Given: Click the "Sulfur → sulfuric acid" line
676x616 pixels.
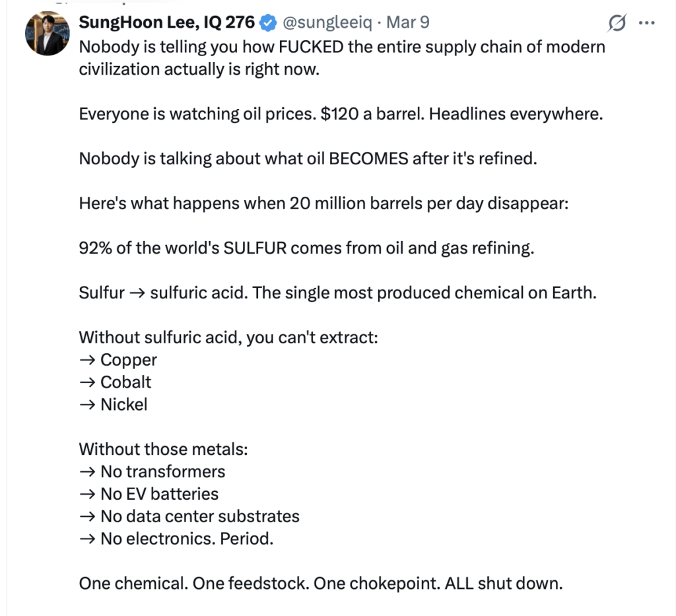Looking at the screenshot, I should [x=337, y=292].
